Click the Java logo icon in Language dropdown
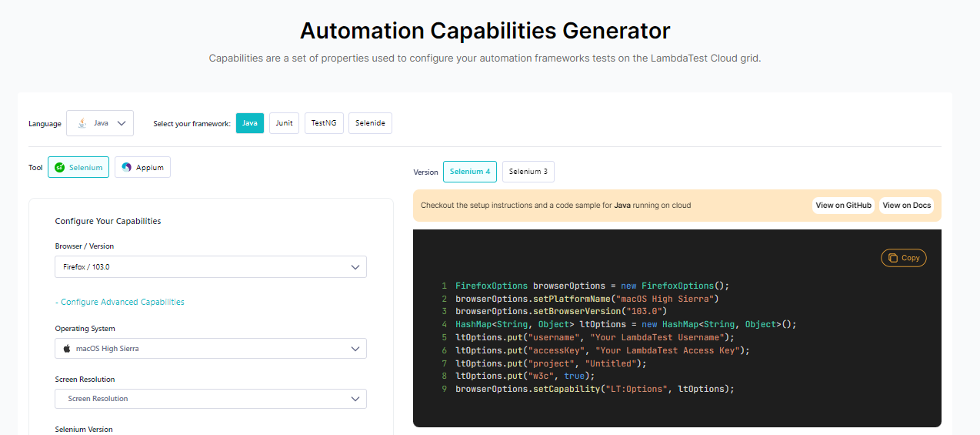The width and height of the screenshot is (980, 435). click(x=82, y=123)
